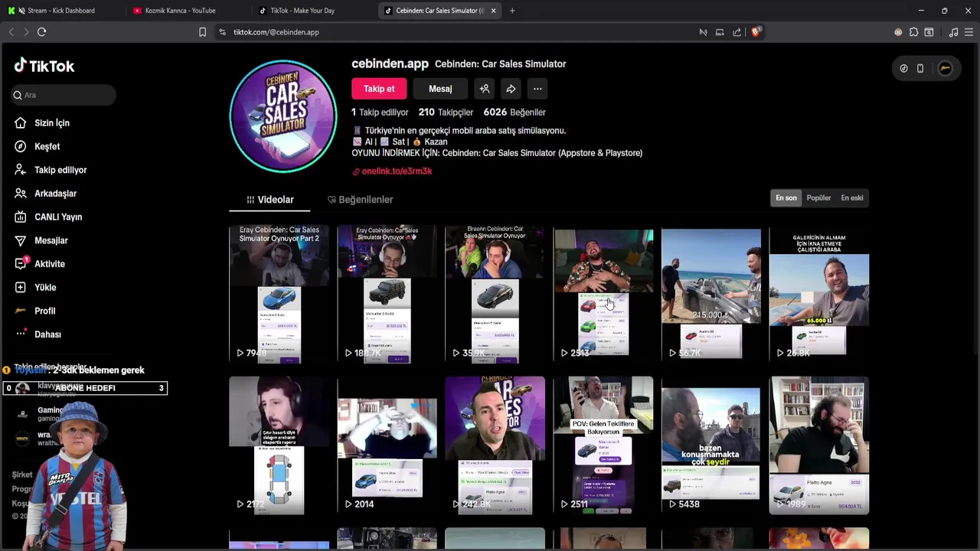Open the three-dot profile options menu
Viewport: 980px width, 551px height.
(x=537, y=89)
